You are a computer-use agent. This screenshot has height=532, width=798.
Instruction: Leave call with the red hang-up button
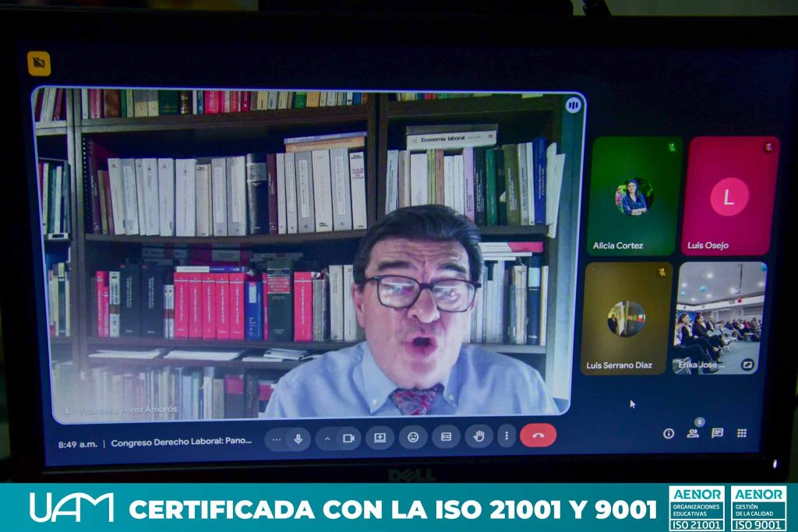538,435
